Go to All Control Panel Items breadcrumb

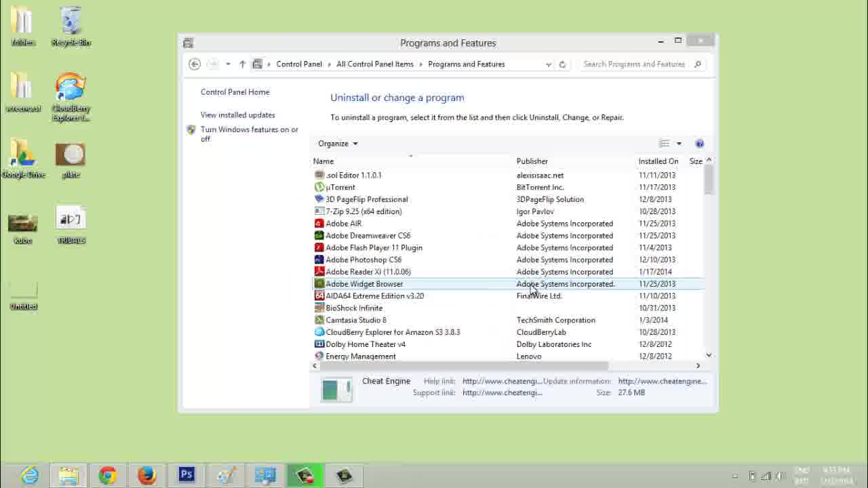coord(375,64)
